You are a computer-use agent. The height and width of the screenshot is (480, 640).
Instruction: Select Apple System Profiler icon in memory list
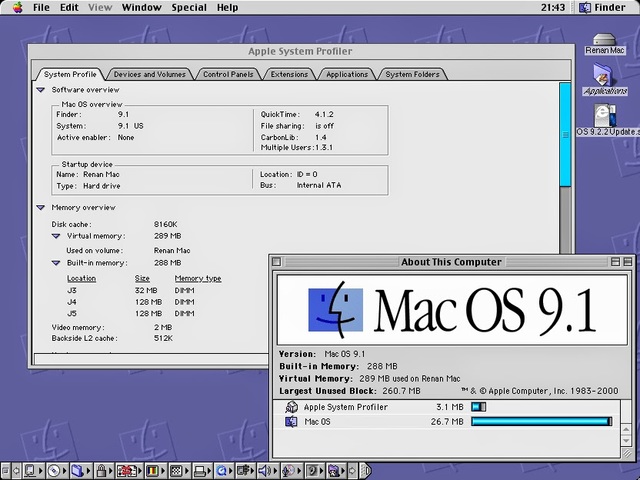[x=291, y=407]
